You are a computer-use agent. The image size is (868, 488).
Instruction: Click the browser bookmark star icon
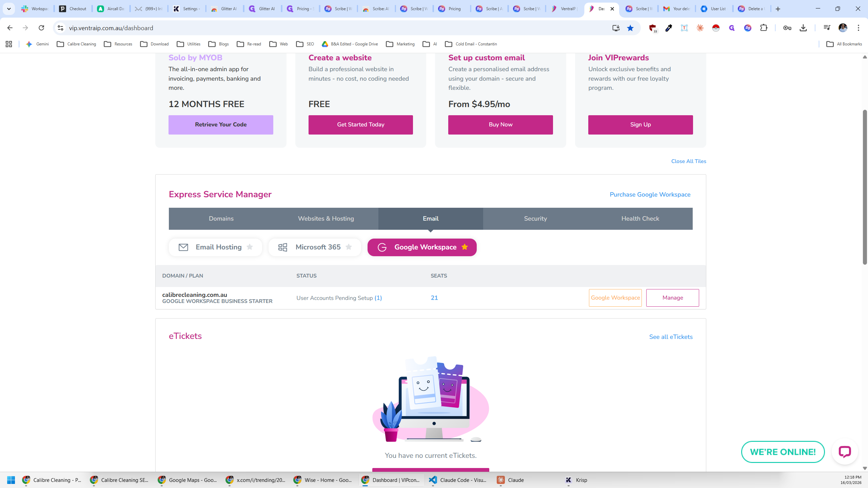[630, 28]
